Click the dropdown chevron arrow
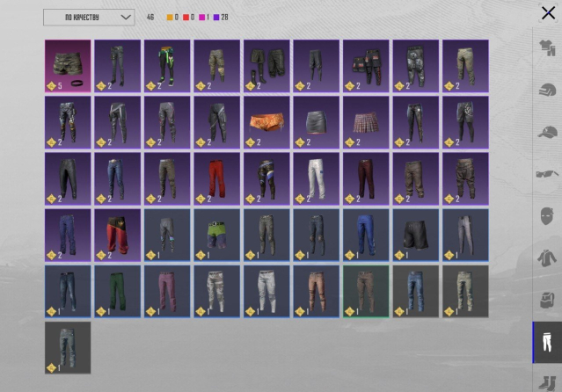Screen dimensions: 562x392 [126, 18]
